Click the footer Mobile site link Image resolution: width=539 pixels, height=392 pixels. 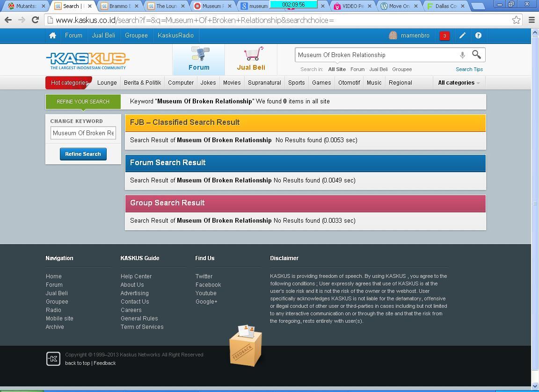coord(59,319)
